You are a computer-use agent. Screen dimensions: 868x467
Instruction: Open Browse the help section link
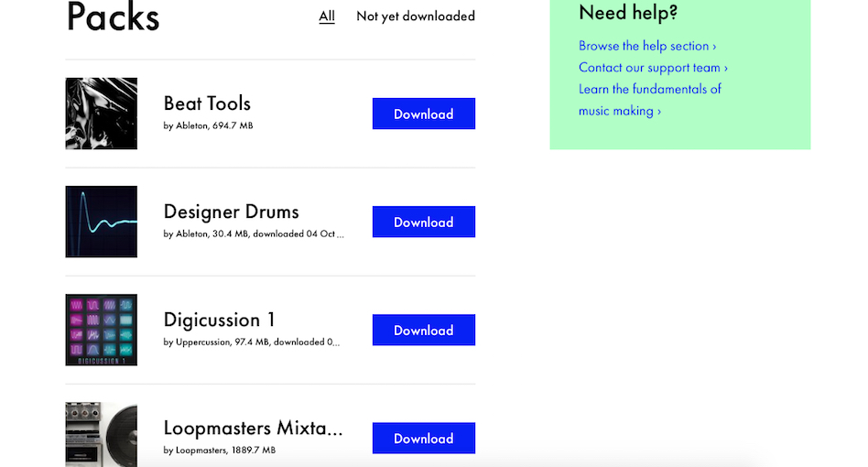pyautogui.click(x=647, y=46)
